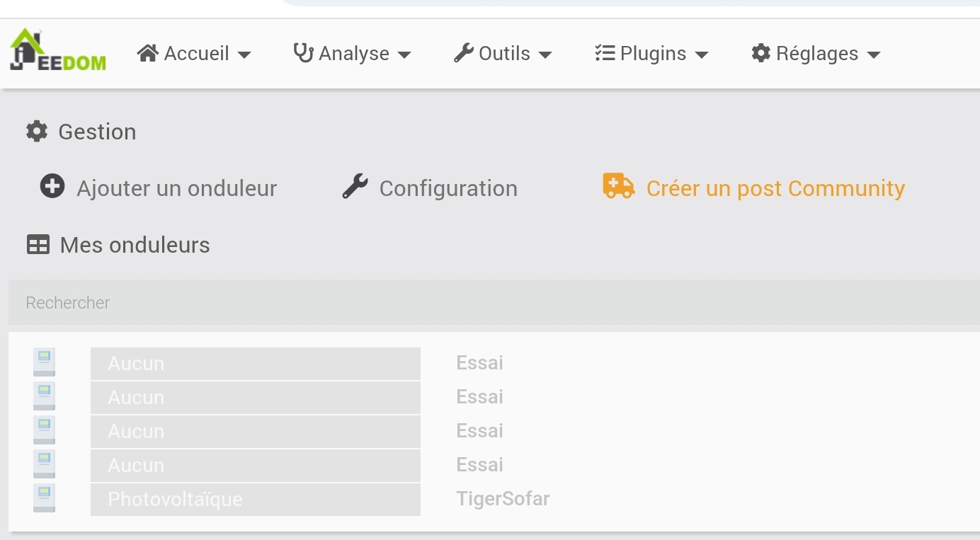Click the wrench icon beside Configuration
Image resolution: width=980 pixels, height=540 pixels.
pyautogui.click(x=355, y=186)
